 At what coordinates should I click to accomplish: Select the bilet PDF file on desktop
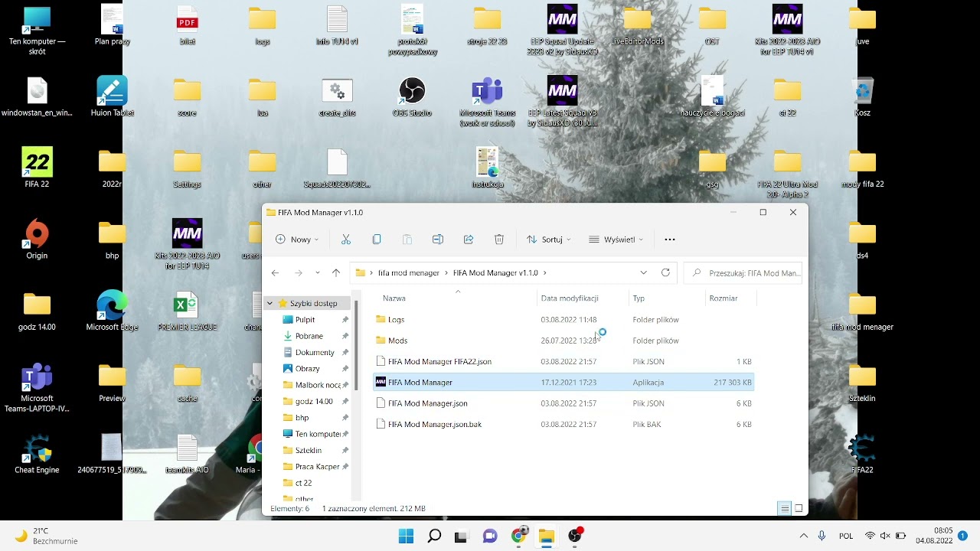pyautogui.click(x=187, y=26)
